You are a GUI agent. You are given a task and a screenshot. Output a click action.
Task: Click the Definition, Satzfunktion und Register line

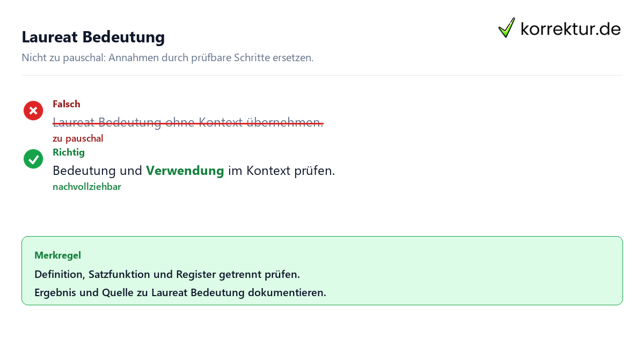coord(167,274)
